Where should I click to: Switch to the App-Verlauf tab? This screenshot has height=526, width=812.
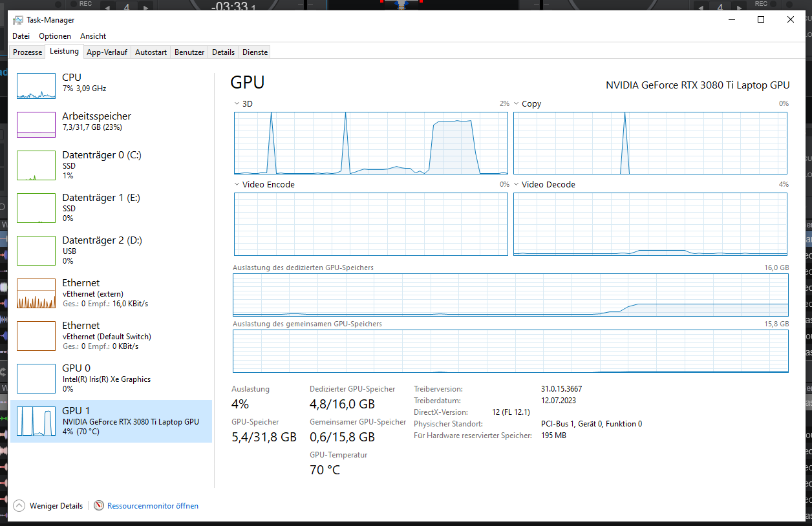(x=107, y=52)
